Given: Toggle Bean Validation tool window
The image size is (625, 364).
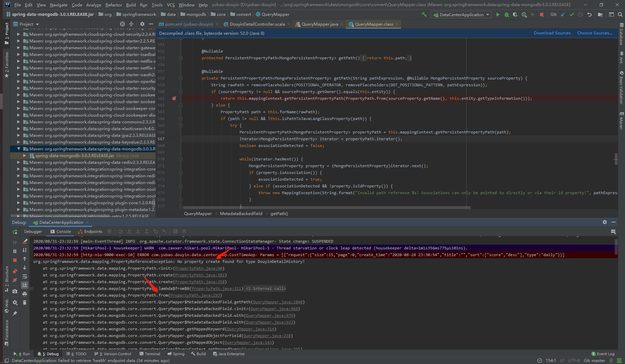Looking at the screenshot, I should (621, 87).
